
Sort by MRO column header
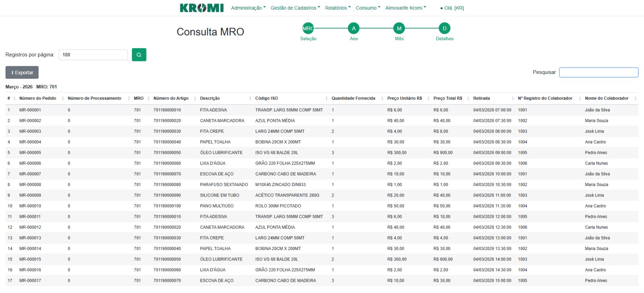click(138, 98)
